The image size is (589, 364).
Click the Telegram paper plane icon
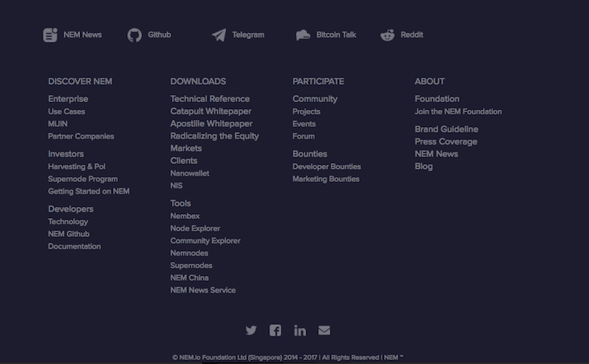219,35
